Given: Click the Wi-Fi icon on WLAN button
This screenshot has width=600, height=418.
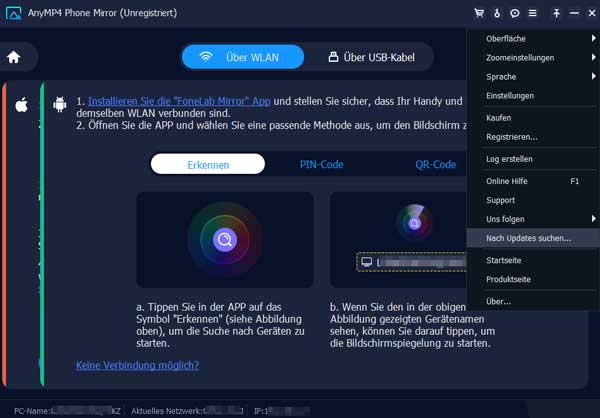Looking at the screenshot, I should pyautogui.click(x=206, y=57).
